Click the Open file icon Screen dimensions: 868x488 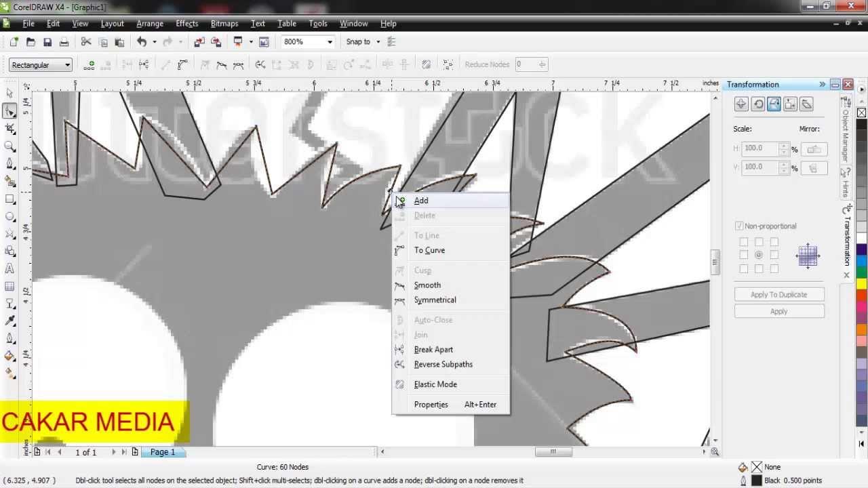31,42
